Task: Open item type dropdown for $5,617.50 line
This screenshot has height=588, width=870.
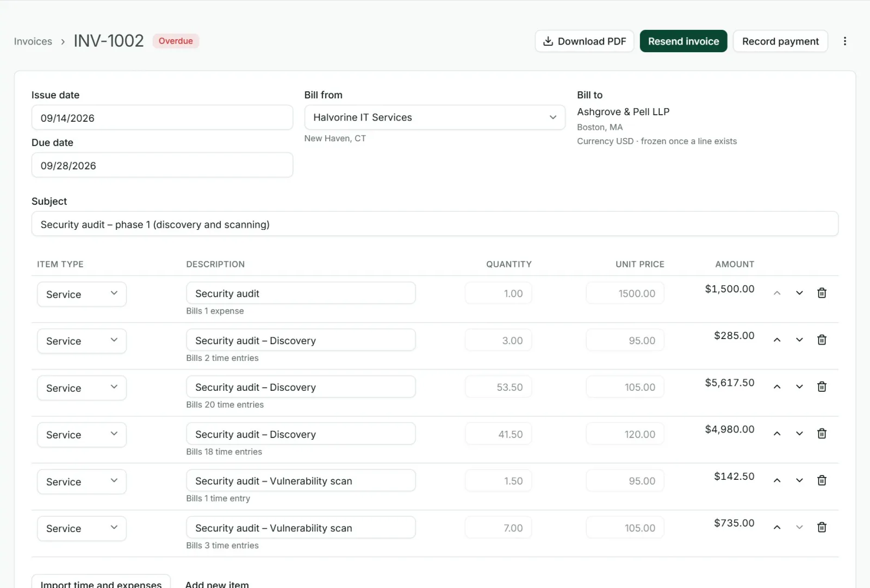Action: (82, 388)
